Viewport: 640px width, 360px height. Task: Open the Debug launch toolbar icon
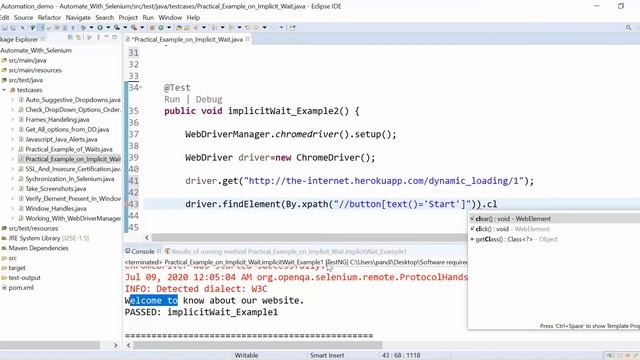click(x=83, y=28)
